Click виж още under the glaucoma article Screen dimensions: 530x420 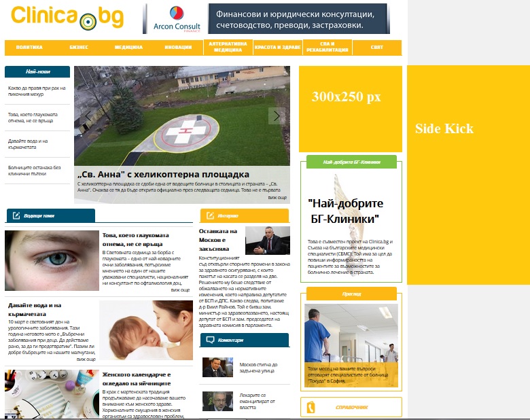[x=180, y=290]
